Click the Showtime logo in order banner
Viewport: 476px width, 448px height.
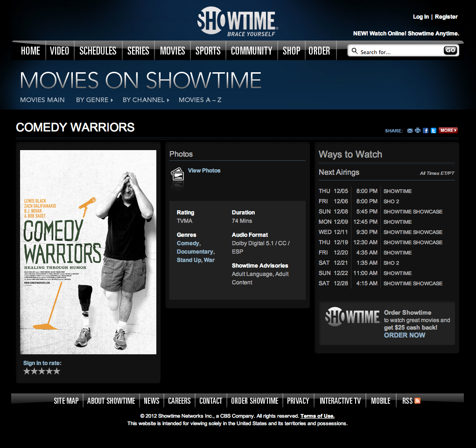[352, 317]
